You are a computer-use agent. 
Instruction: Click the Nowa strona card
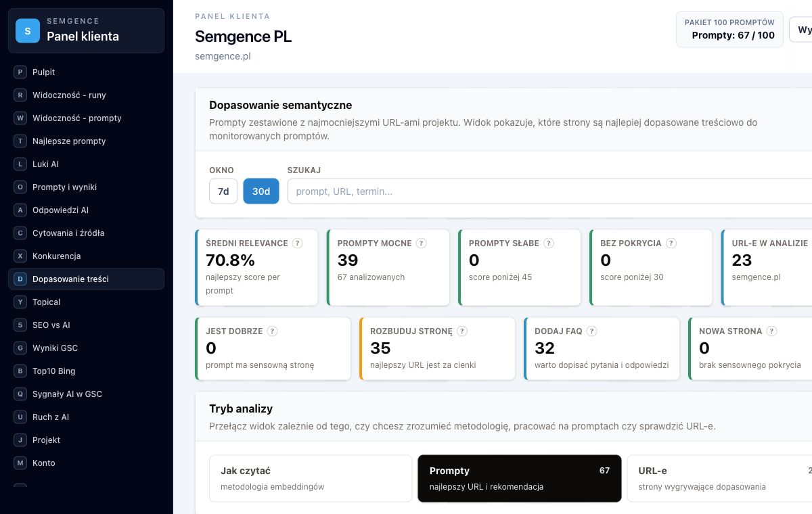coord(750,348)
